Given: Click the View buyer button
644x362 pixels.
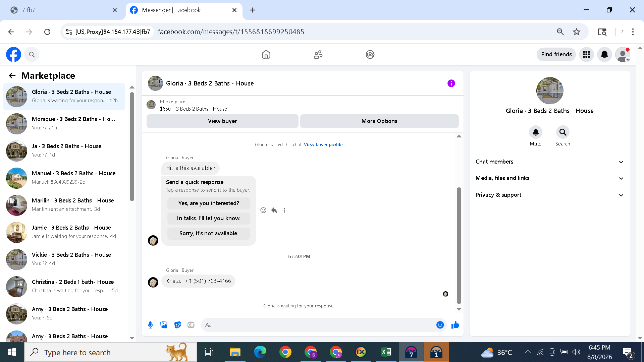Looking at the screenshot, I should click(x=222, y=121).
